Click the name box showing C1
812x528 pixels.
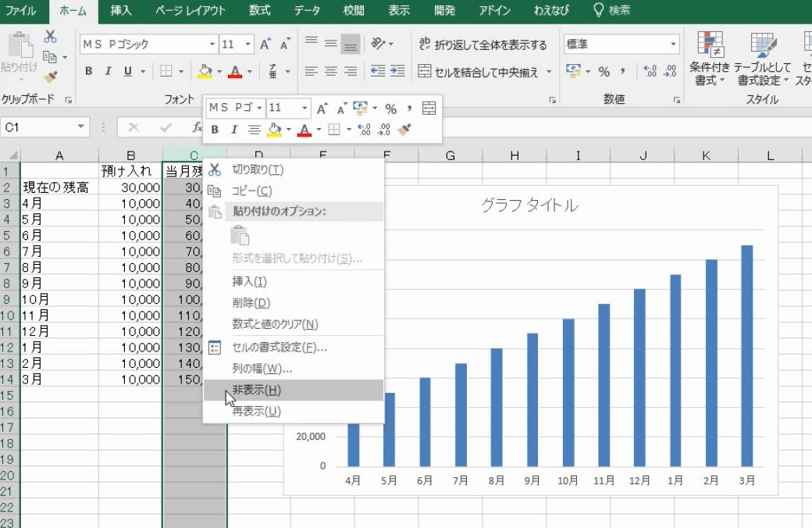click(43, 126)
